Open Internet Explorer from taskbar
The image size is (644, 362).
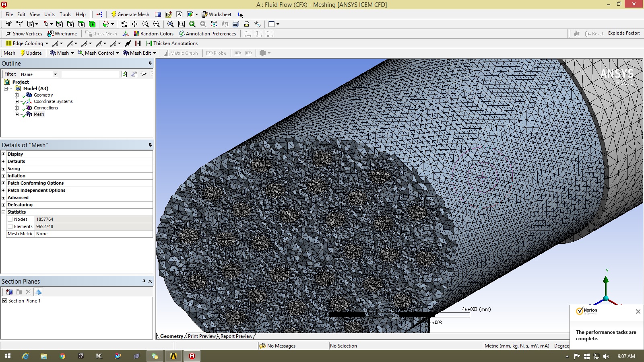pos(25,356)
